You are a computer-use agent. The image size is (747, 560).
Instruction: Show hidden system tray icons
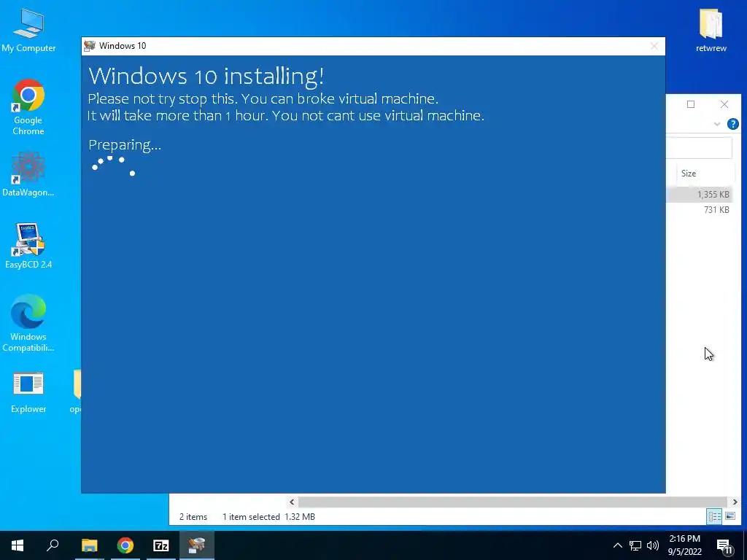[x=617, y=545]
